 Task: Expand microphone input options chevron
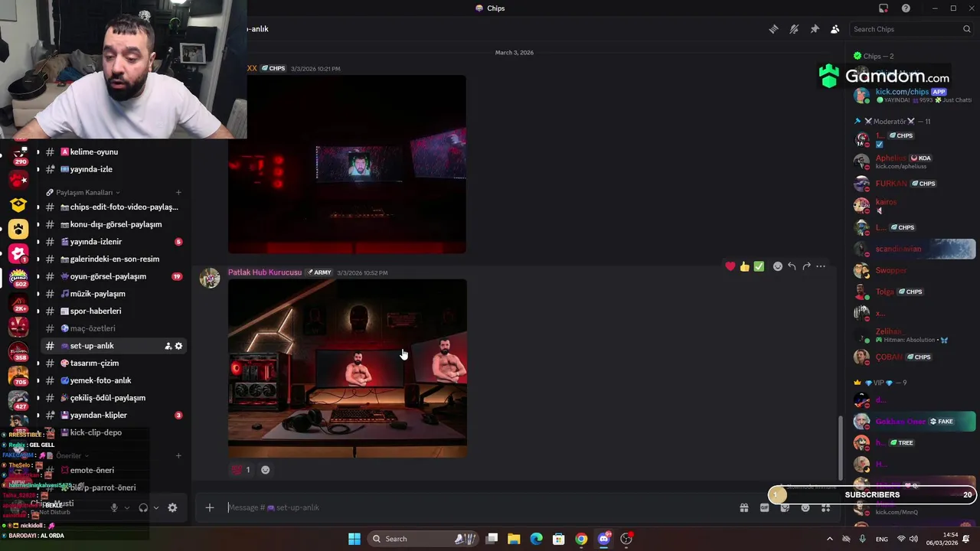(x=127, y=507)
